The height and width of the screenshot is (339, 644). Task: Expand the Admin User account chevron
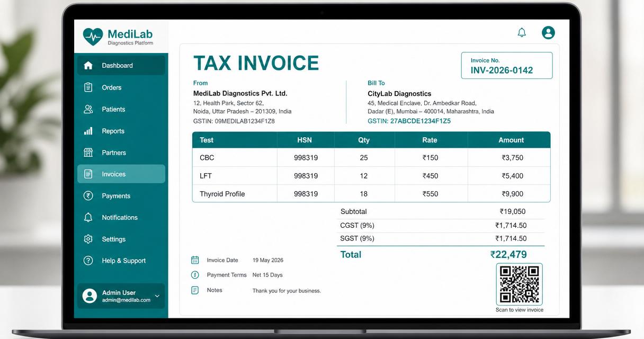click(x=157, y=296)
